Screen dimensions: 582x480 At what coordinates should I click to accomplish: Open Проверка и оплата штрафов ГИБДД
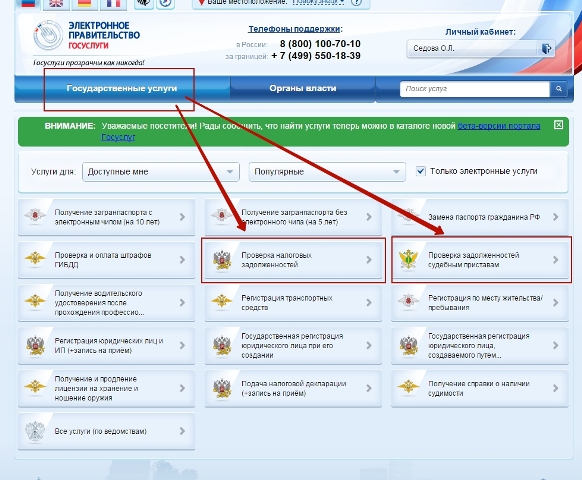[107, 260]
